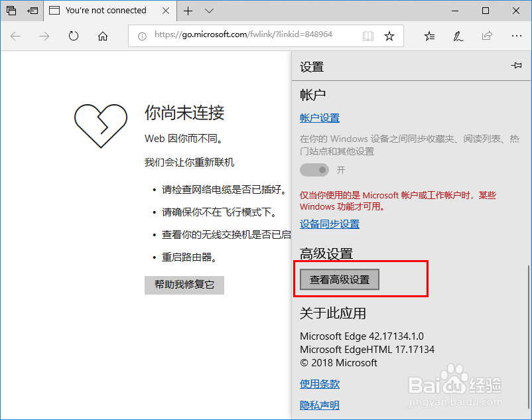
Task: Open the share panel icon
Action: coord(487,36)
